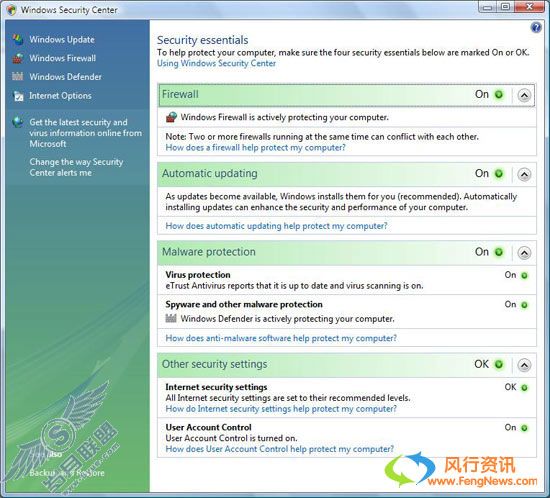The width and height of the screenshot is (550, 498).
Task: Open Internet Options from the sidebar
Action: coord(60,96)
